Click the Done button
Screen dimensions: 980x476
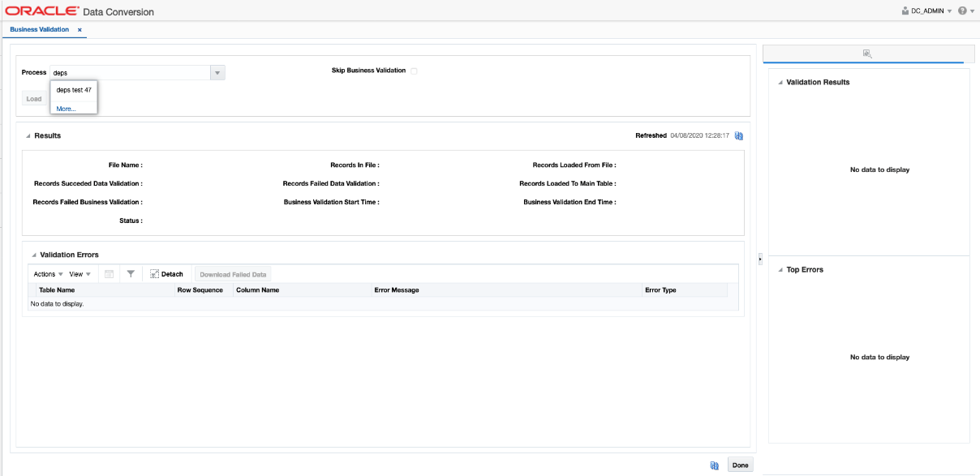pyautogui.click(x=741, y=465)
